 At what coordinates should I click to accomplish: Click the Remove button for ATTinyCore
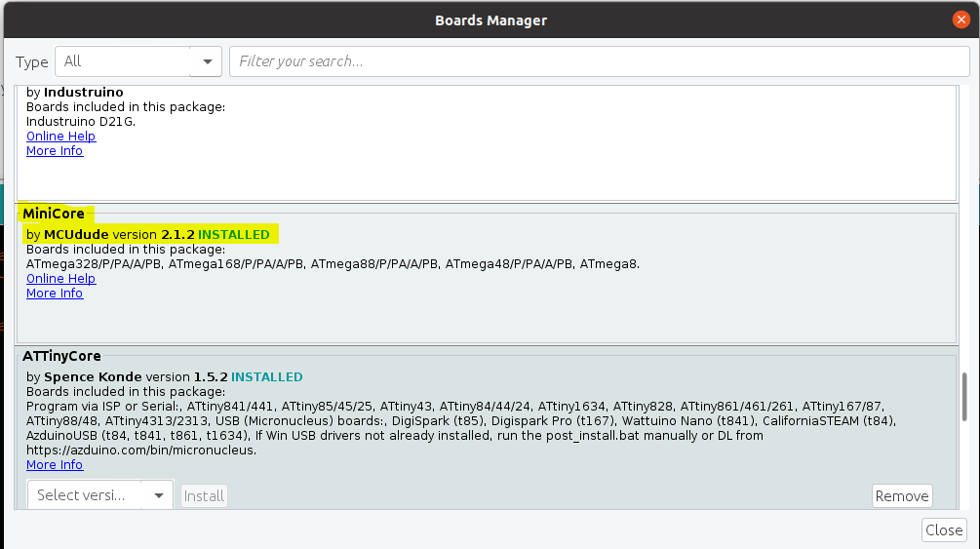902,495
